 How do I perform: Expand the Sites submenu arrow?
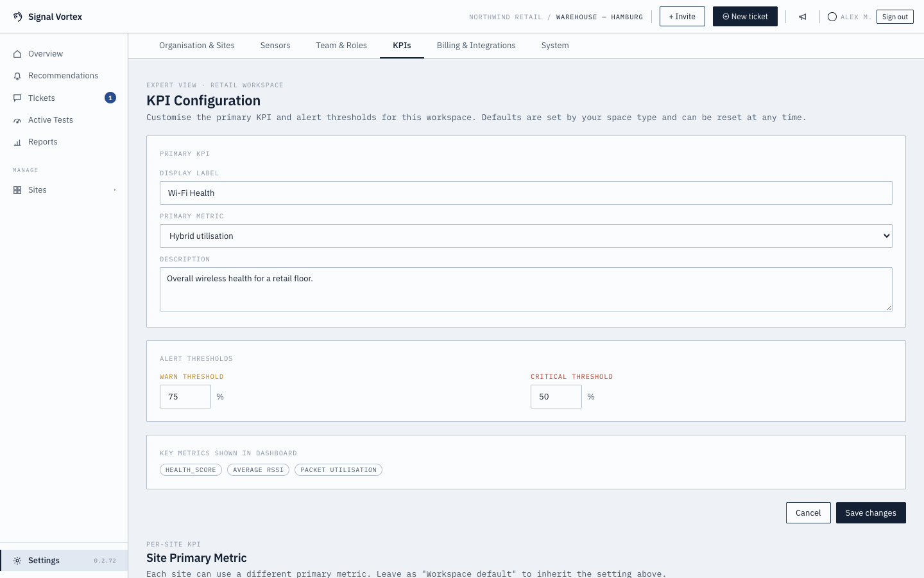(115, 190)
